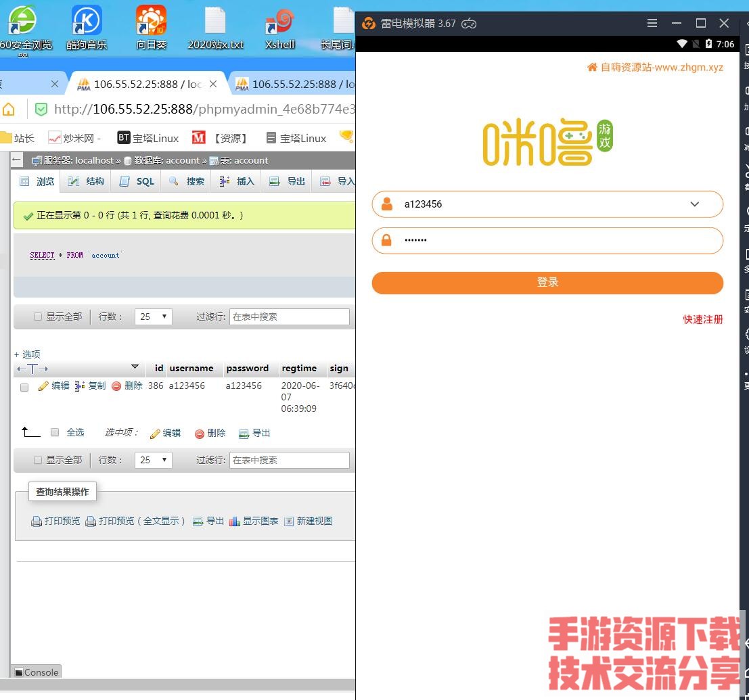Click the delete icon for the a123456 row
This screenshot has width=749, height=700.
point(116,386)
